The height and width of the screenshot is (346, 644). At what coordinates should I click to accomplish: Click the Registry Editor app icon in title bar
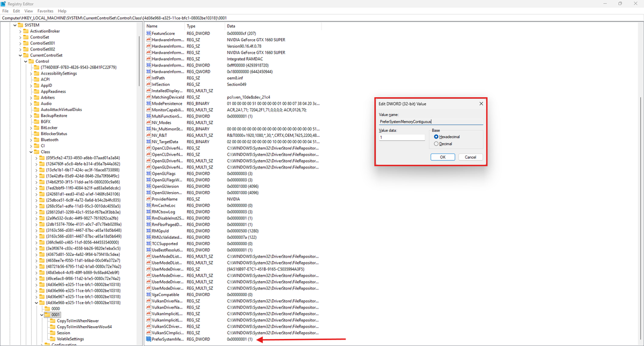click(4, 3)
